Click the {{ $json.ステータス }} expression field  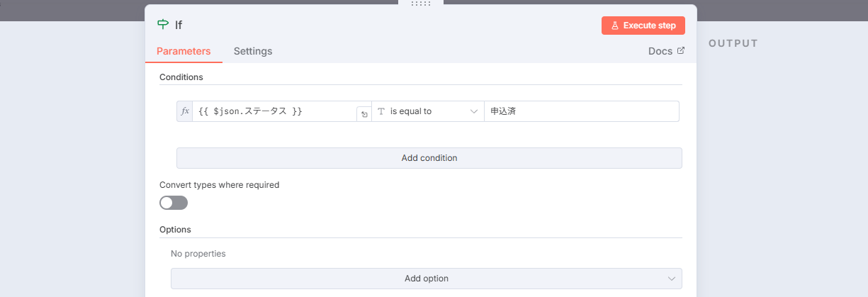point(273,111)
